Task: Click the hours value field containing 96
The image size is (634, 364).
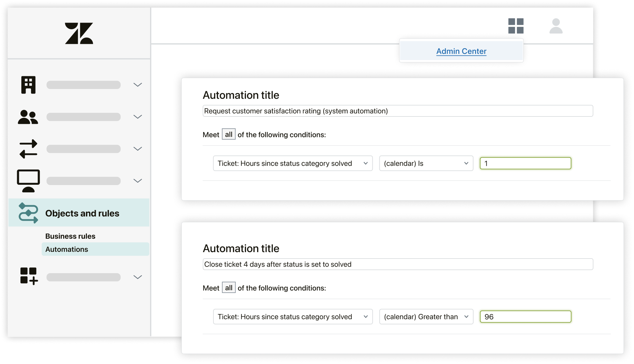Action: pos(525,317)
